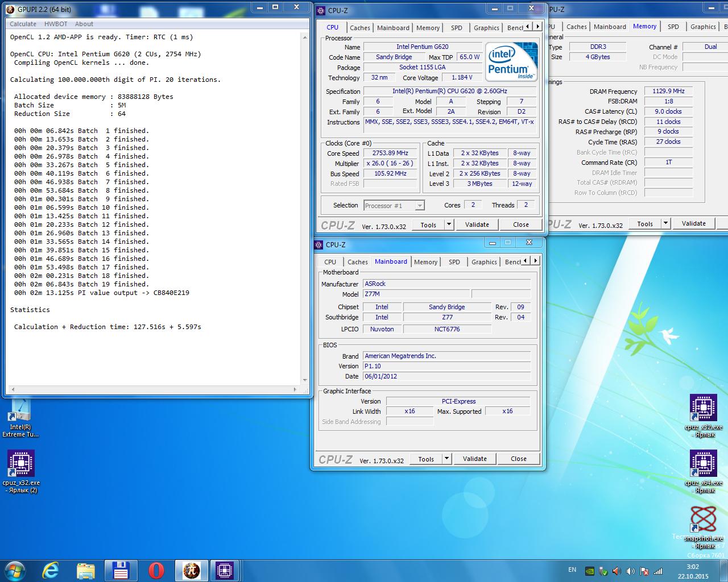
Task: Open the network signal bars tray icon
Action: coord(657,571)
